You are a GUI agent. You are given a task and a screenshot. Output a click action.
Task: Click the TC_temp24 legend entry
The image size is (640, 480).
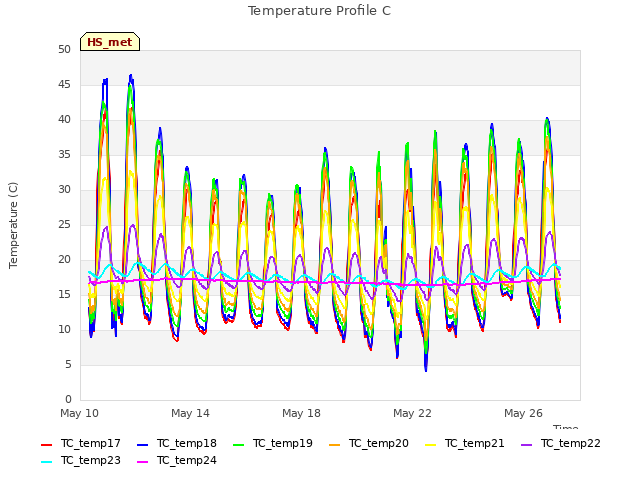177,460
